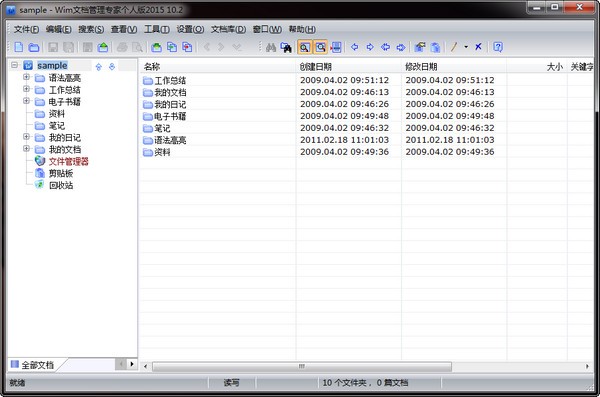Image resolution: width=600 pixels, height=397 pixels.
Task: Select 文件管理器 in the tree
Action: [68, 162]
